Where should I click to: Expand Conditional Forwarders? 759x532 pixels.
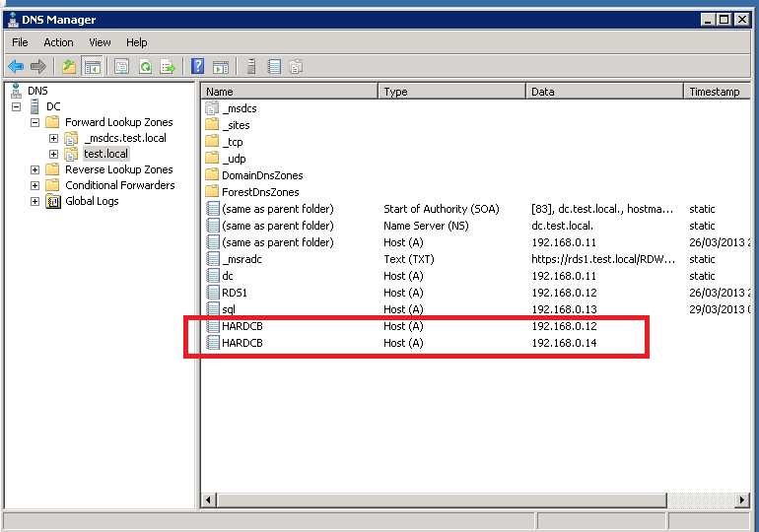pyautogui.click(x=34, y=186)
